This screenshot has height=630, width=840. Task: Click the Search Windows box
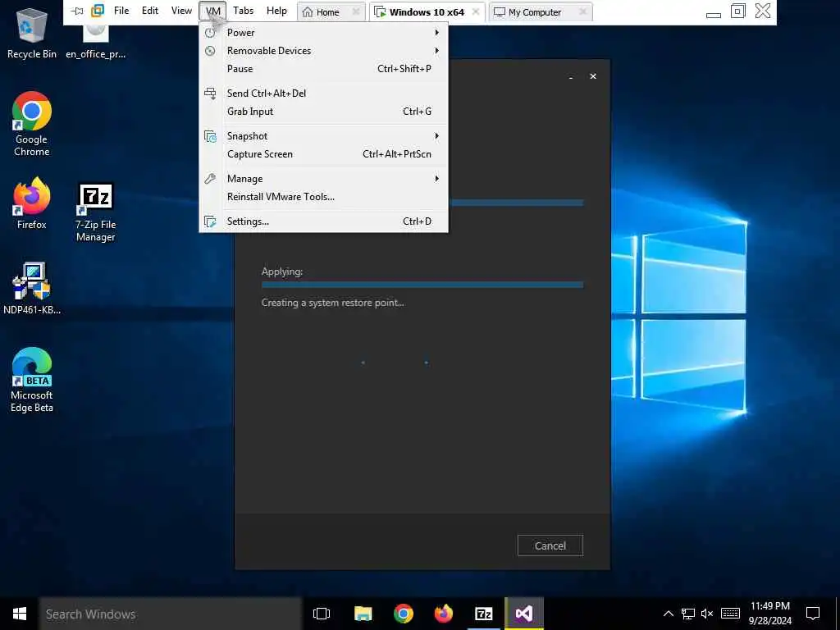171,614
